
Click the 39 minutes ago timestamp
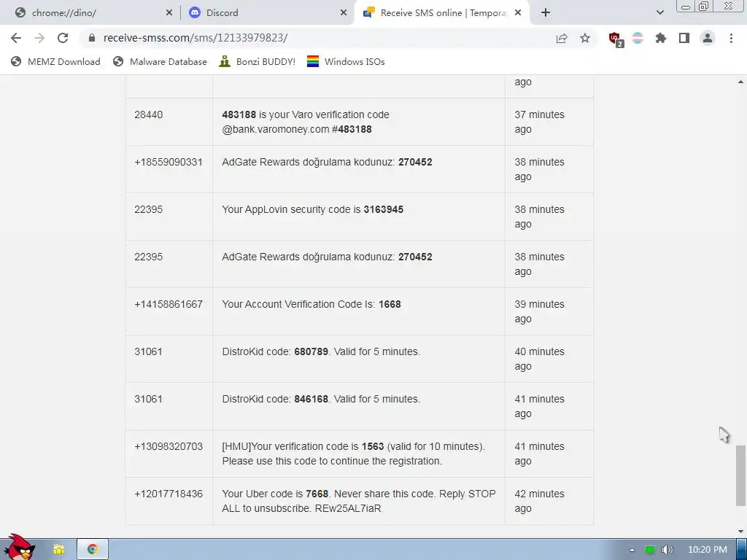539,311
